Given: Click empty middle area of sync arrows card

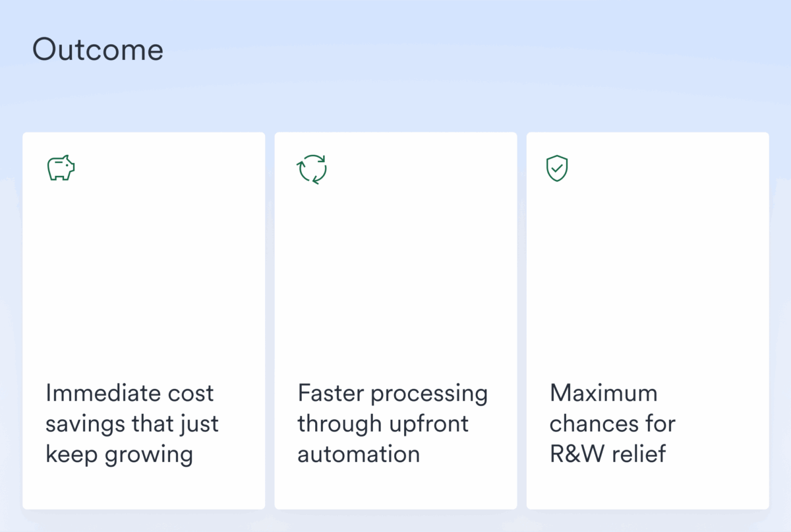Looking at the screenshot, I should point(395,277).
